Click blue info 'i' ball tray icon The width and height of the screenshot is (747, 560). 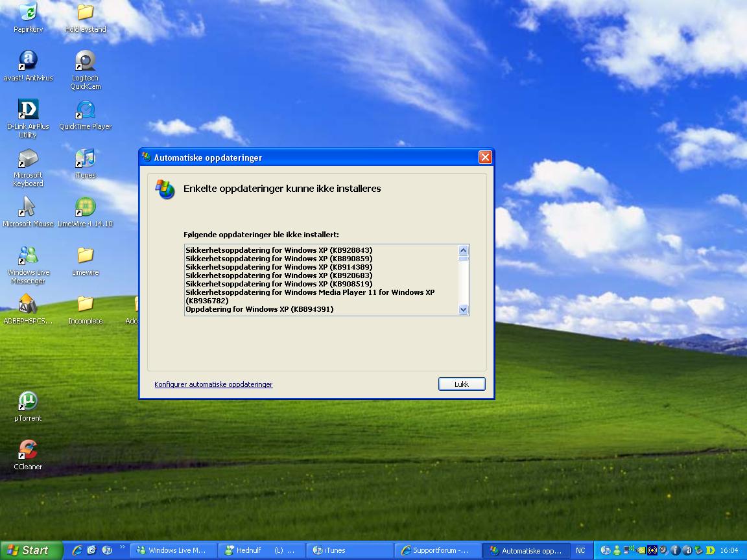[675, 550]
